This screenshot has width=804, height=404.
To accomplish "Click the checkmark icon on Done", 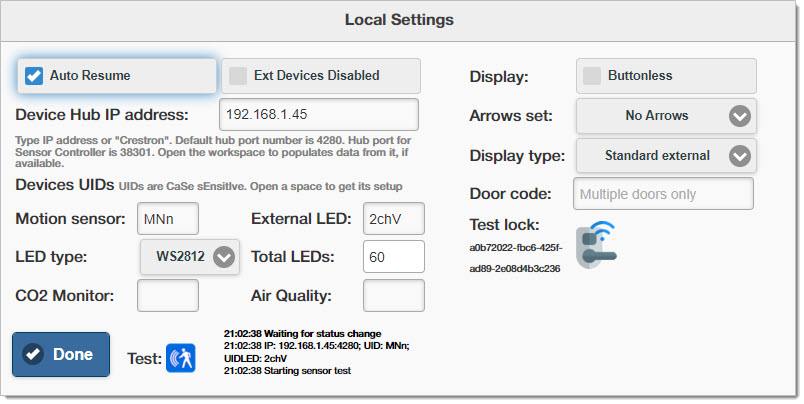I will pos(33,354).
